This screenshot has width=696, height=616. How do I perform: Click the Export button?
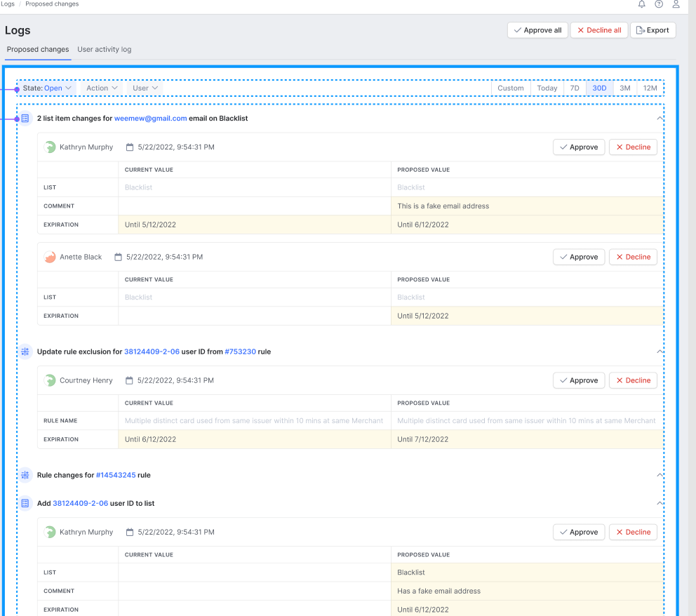tap(652, 30)
